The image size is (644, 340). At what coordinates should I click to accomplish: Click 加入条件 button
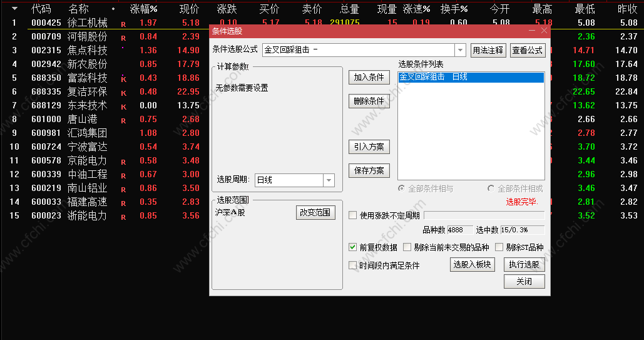(x=369, y=77)
